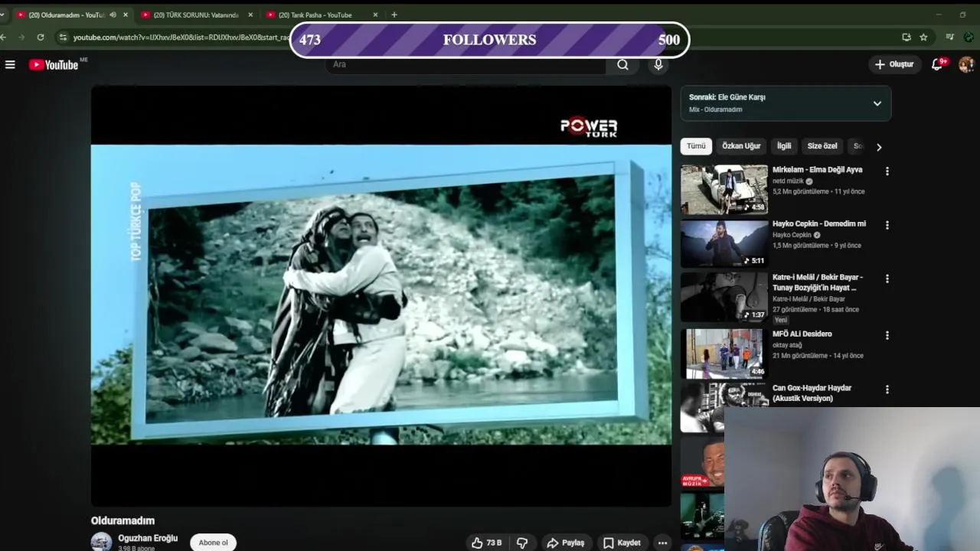Open options for Can Gox-Haydar Haydar

[887, 390]
